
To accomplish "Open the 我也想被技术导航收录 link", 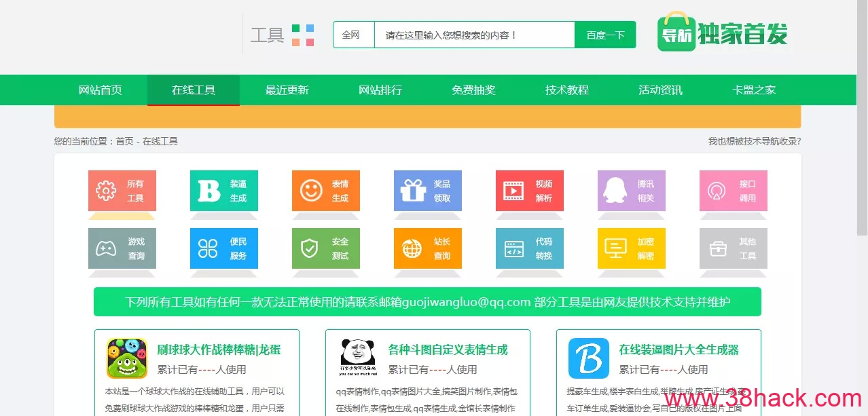I will [754, 141].
